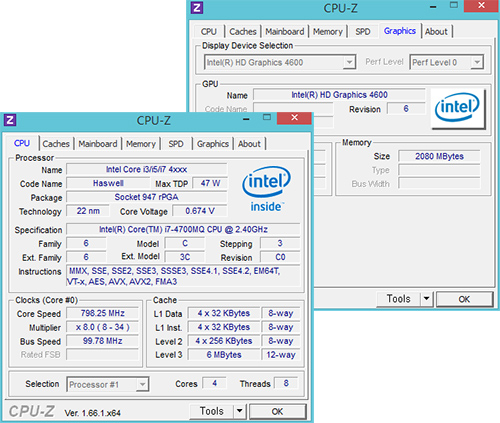
Task: Open Caches tab in the back window
Action: 243,32
